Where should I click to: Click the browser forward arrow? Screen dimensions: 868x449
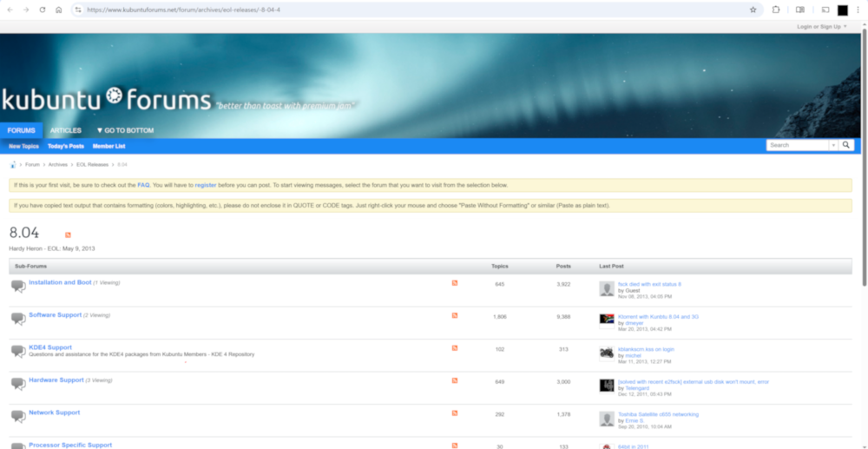click(25, 10)
